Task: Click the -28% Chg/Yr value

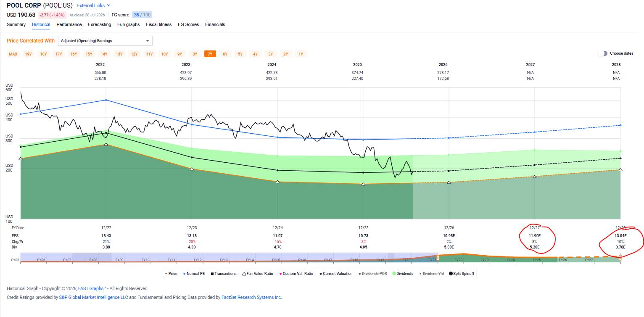Action: 192,242
